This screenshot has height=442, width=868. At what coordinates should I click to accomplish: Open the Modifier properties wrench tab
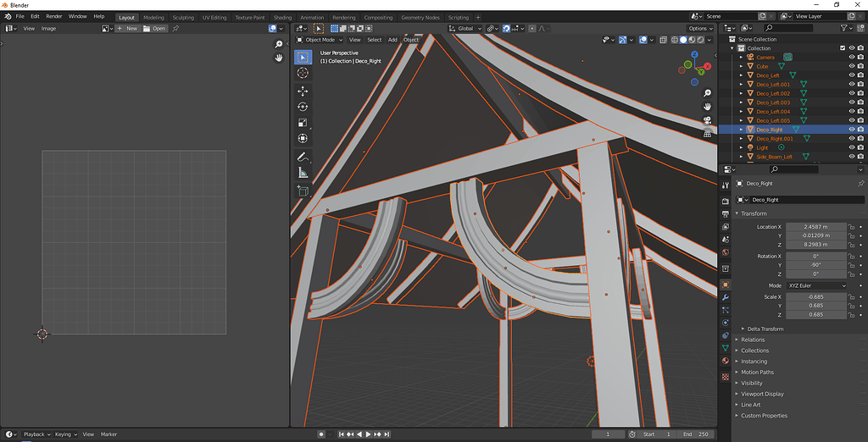tap(726, 297)
